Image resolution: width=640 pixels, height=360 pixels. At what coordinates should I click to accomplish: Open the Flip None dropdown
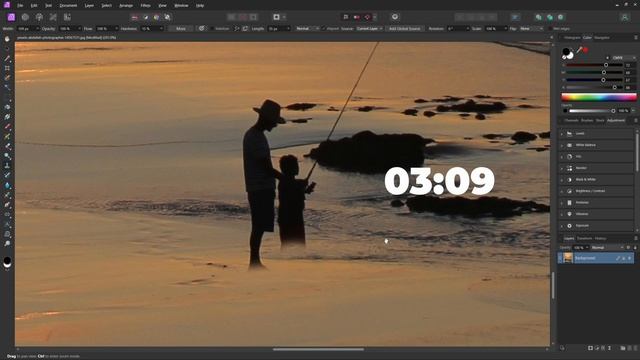(x=532, y=29)
